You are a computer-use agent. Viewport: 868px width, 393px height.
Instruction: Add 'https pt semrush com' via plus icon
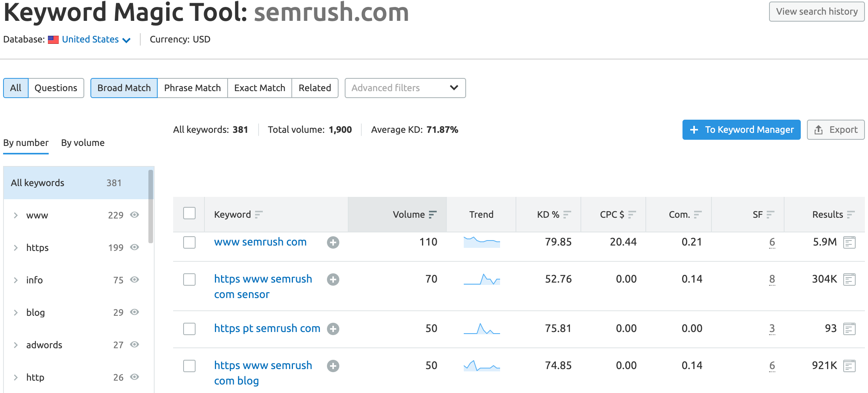click(x=333, y=329)
